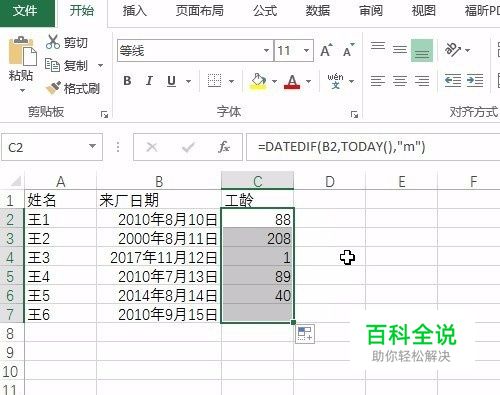Align cell text right
Viewport: 500px width, 395px height.
point(422,81)
